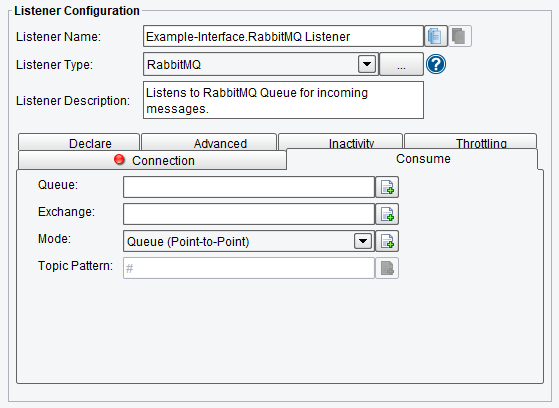
Task: Click the 'Listener Description:' label
Action: [73, 101]
